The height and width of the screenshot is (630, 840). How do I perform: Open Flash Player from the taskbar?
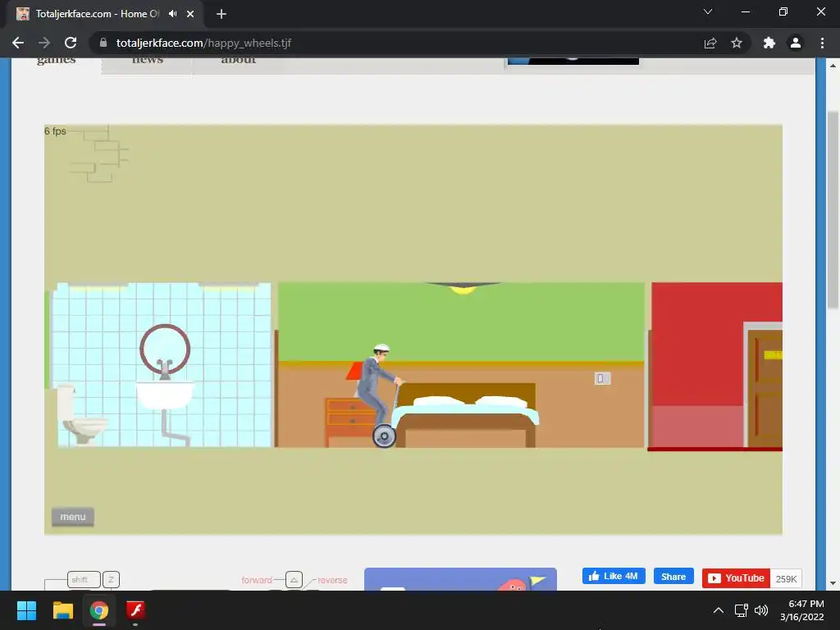tap(135, 610)
